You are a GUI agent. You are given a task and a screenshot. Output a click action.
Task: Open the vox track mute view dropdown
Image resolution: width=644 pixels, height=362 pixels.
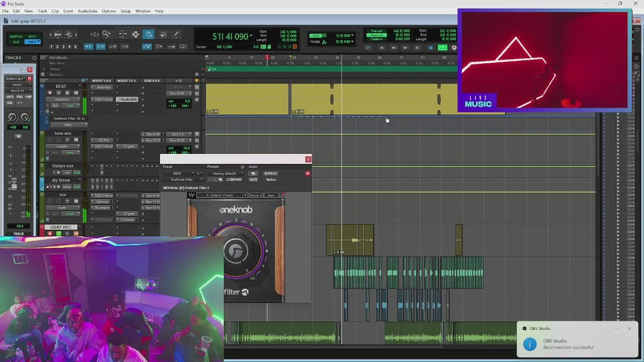(x=62, y=208)
